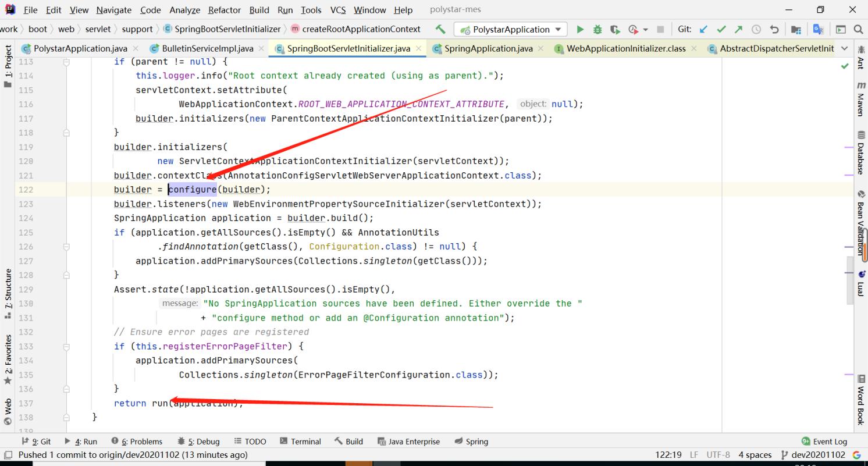Toggle the Run tool window button
This screenshot has height=466, width=868.
pos(81,442)
